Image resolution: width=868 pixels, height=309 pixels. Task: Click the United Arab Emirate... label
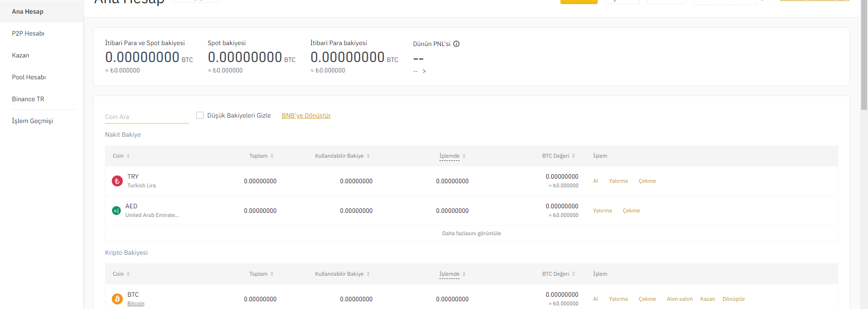[152, 215]
